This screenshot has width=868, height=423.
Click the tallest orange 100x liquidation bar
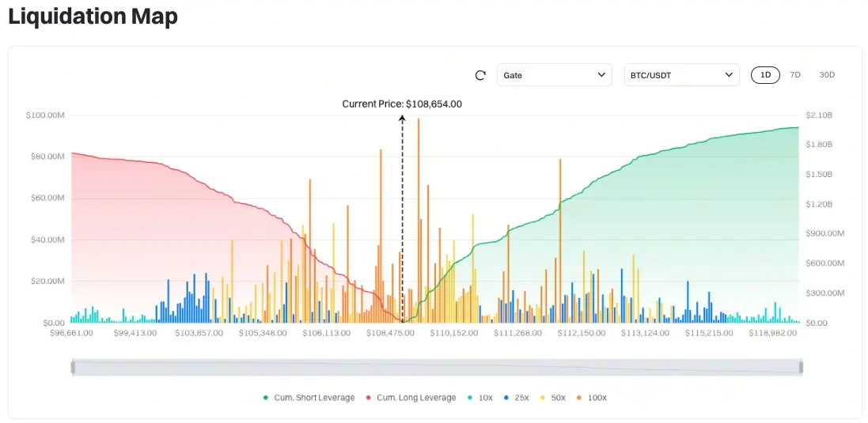point(419,220)
